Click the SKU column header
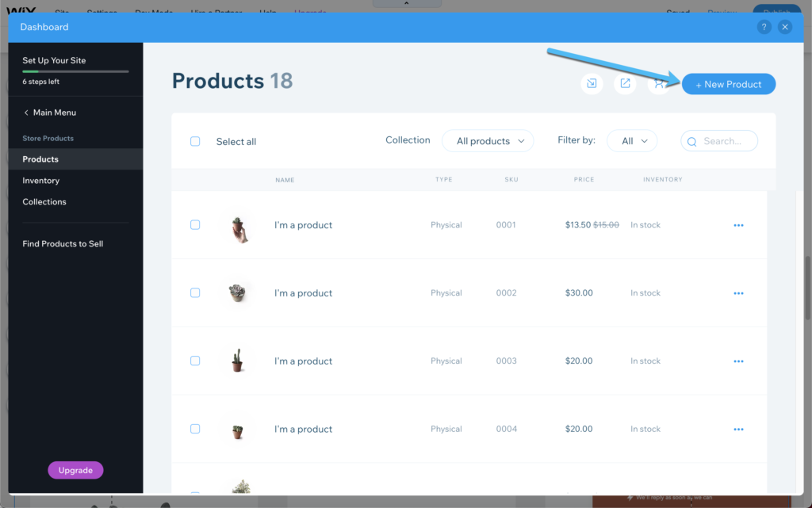The width and height of the screenshot is (812, 508). point(511,180)
